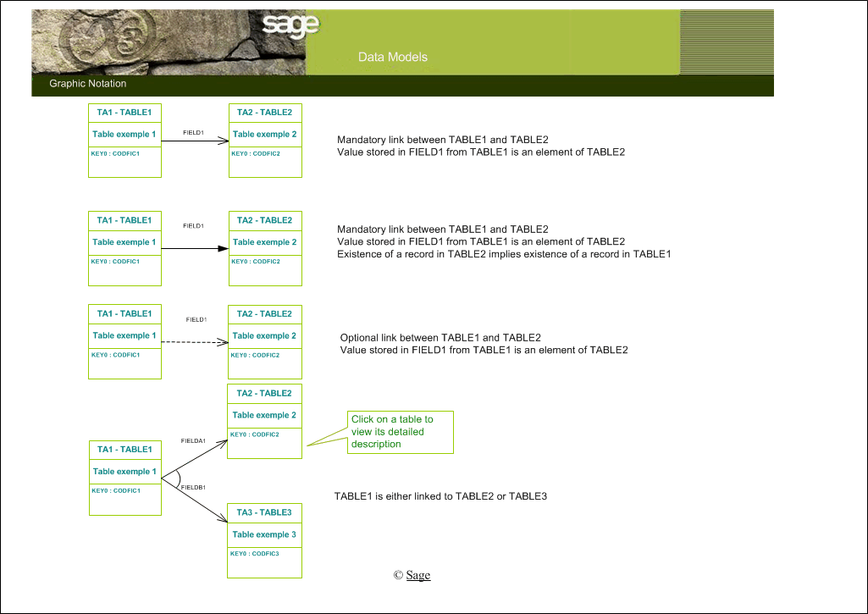Select the 'Graphic Notation' page heading
The image size is (868, 614).
[x=87, y=84]
